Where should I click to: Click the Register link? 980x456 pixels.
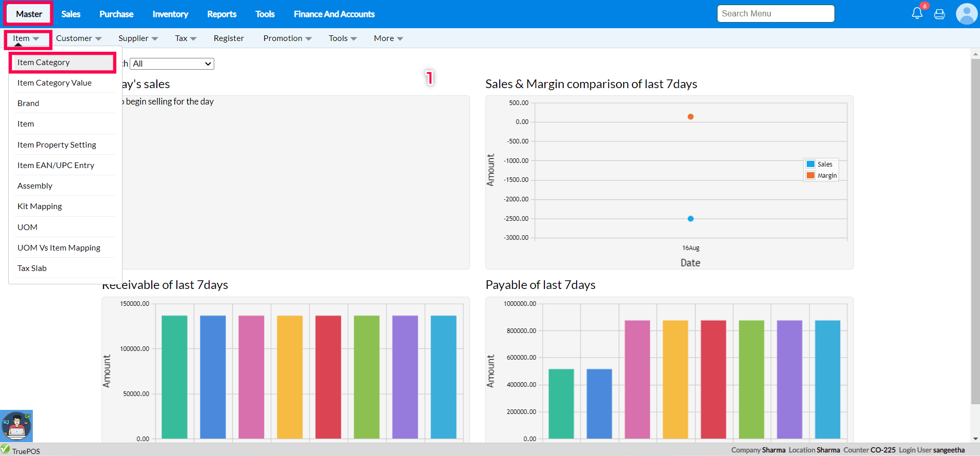coord(229,38)
